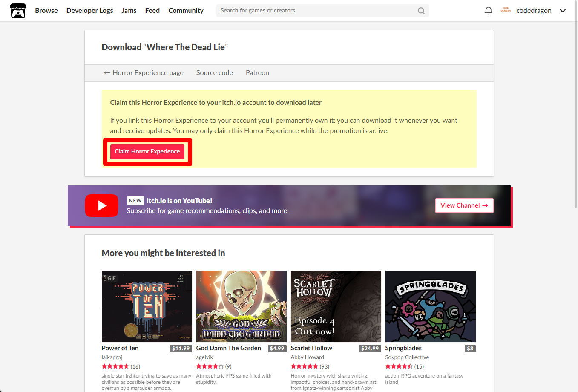The width and height of the screenshot is (578, 392).
Task: Click the NEW badge in YouTube banner
Action: point(135,201)
